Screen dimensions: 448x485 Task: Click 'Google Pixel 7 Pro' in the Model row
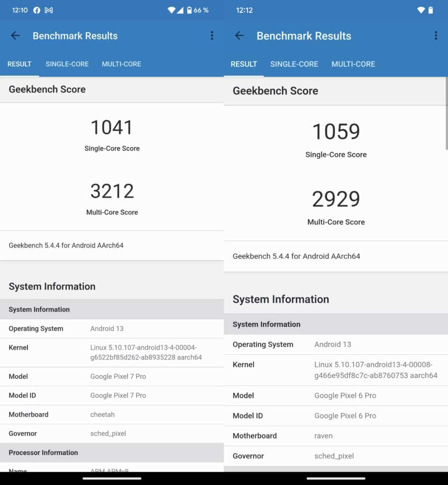pyautogui.click(x=118, y=377)
